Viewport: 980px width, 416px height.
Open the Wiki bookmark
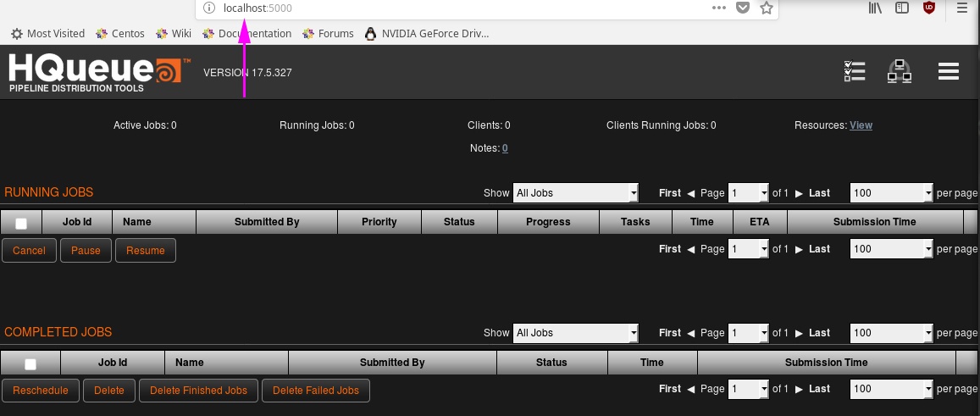pyautogui.click(x=174, y=34)
